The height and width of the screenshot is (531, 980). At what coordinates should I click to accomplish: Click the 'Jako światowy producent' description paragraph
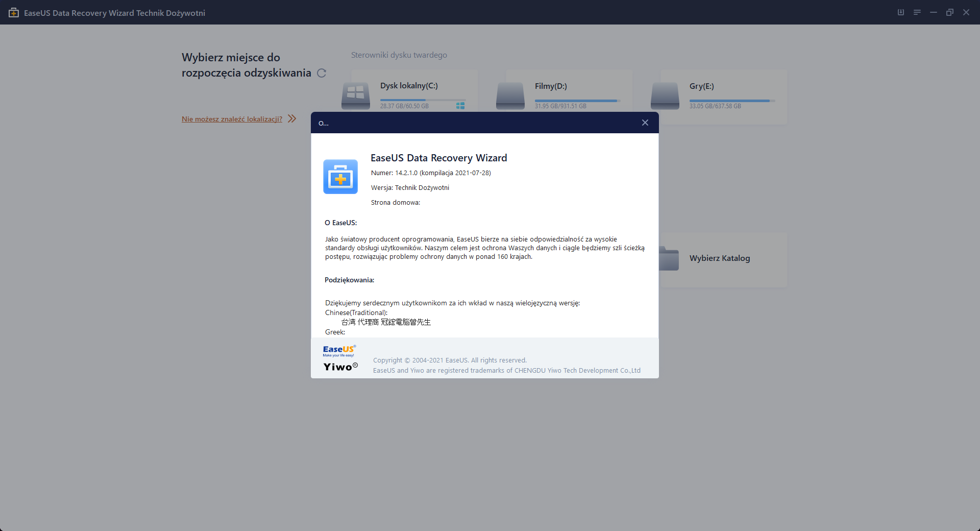point(485,248)
